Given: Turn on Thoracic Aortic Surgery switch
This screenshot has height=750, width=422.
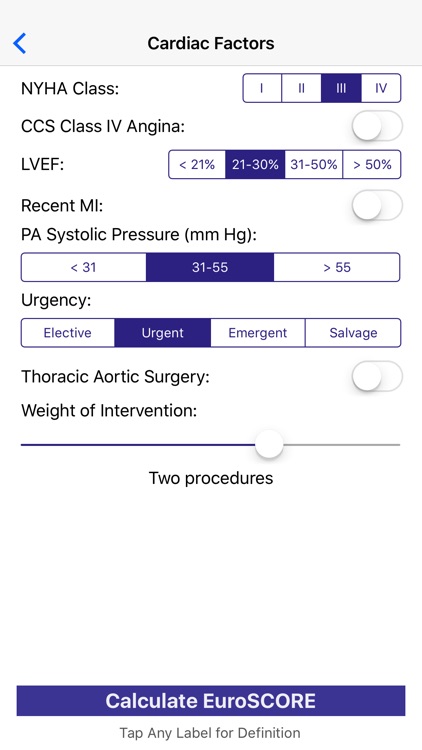Looking at the screenshot, I should [x=377, y=376].
